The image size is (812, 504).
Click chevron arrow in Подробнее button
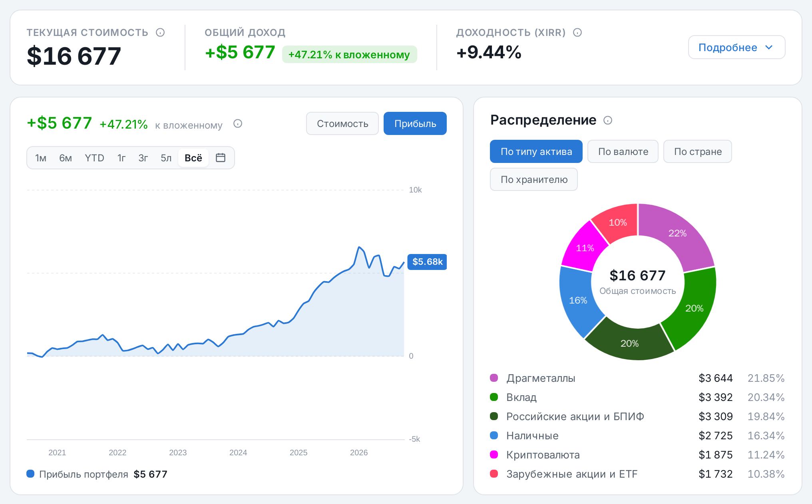tap(769, 48)
